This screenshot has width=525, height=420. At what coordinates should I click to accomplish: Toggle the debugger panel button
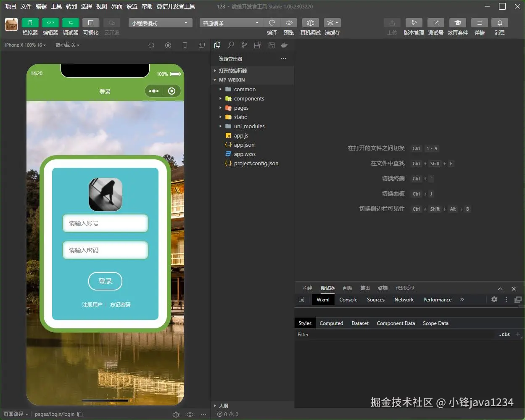71,23
